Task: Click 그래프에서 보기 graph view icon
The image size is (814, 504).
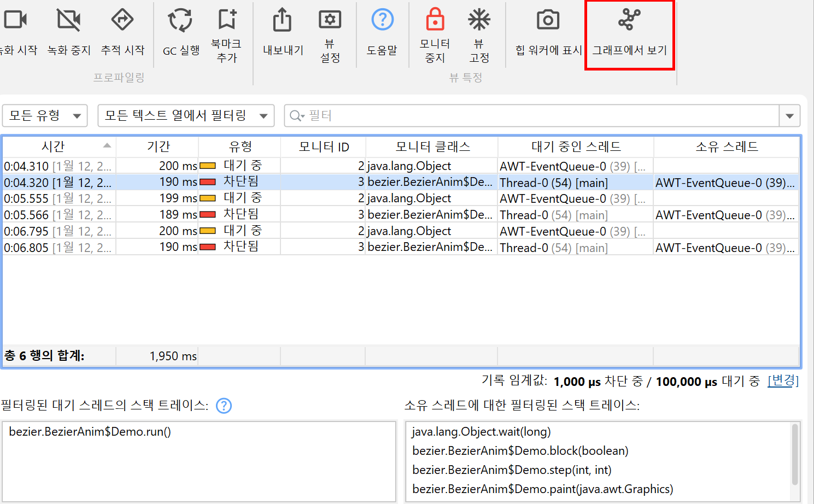Action: point(629,20)
